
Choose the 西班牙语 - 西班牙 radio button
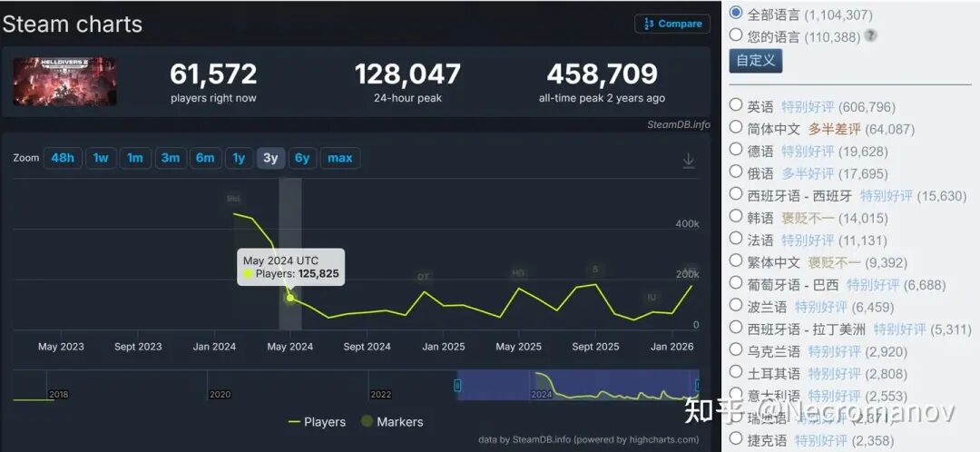point(736,194)
